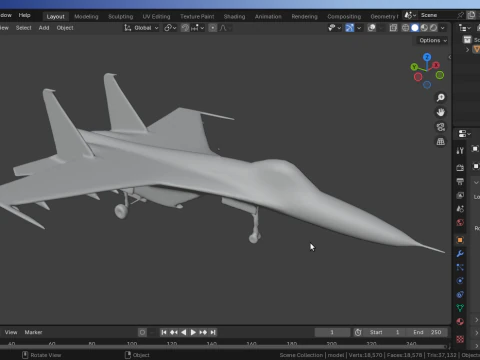Click the pin scene to workspace icon
The image size is (480, 360).
coord(460,15)
